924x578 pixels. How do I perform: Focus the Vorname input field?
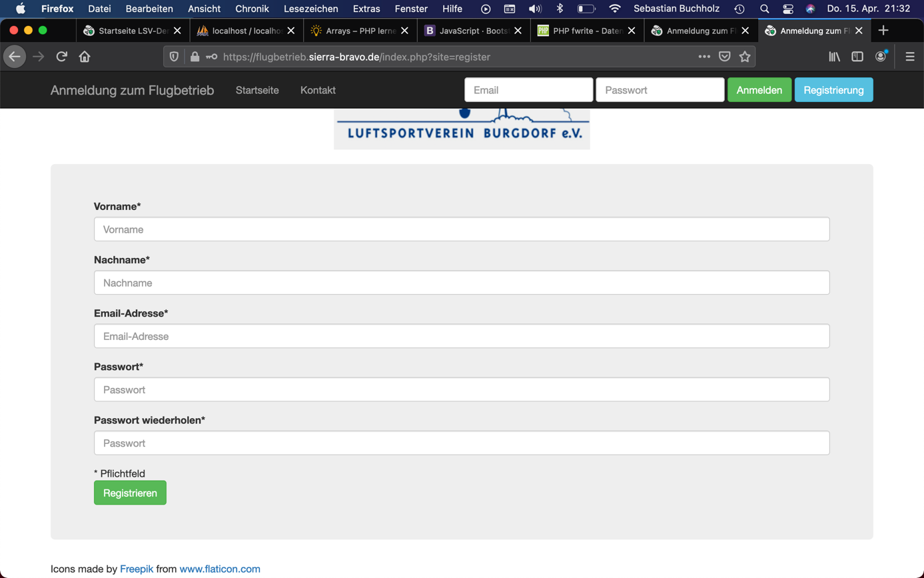click(462, 229)
